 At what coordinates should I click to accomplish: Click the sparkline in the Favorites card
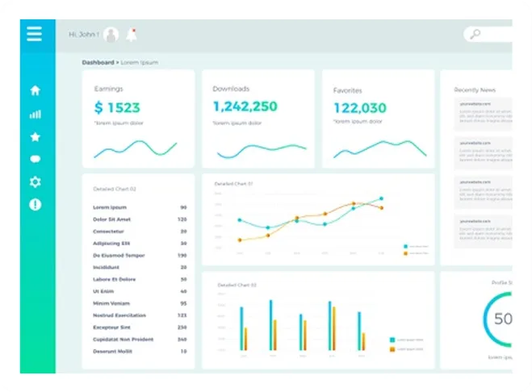click(380, 149)
